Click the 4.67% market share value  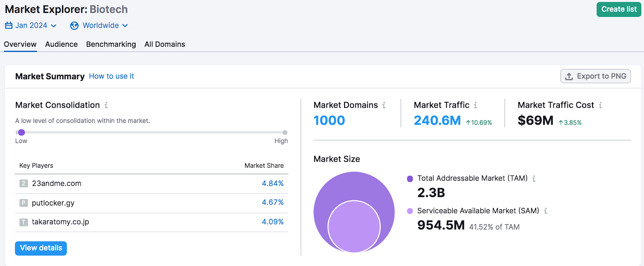pyautogui.click(x=272, y=202)
